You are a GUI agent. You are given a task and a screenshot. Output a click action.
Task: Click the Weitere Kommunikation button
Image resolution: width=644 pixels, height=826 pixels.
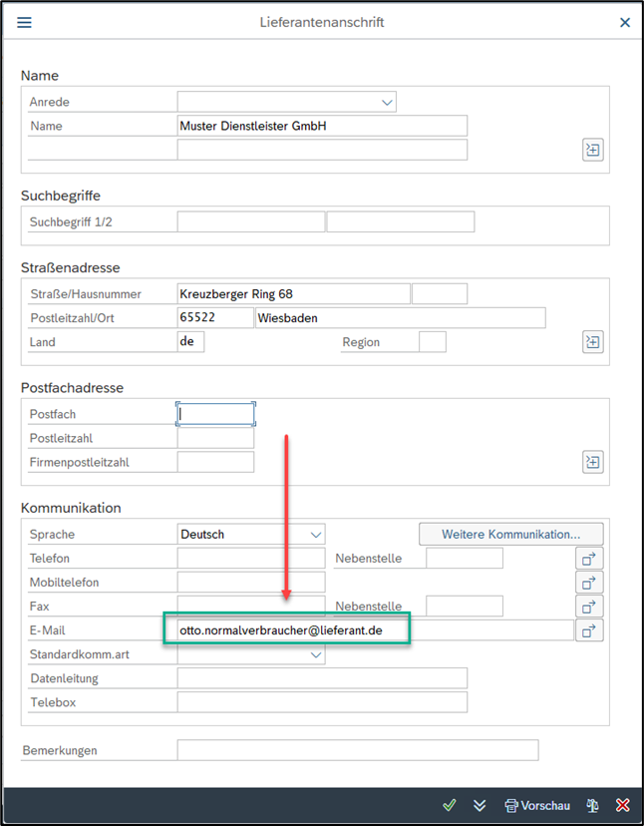[x=511, y=535]
